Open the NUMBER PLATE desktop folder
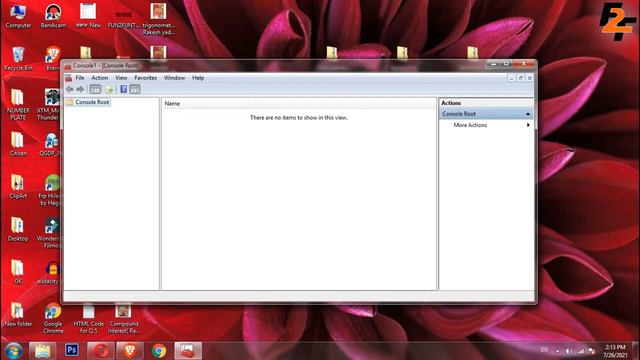Screen dimensions: 640x360 [18, 104]
